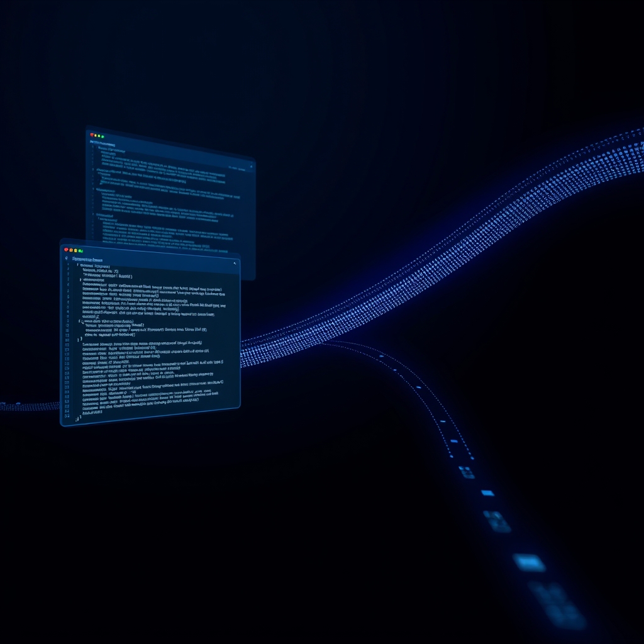644x644 pixels.
Task: Place cursor on first code line, front editor
Action: pos(94,266)
